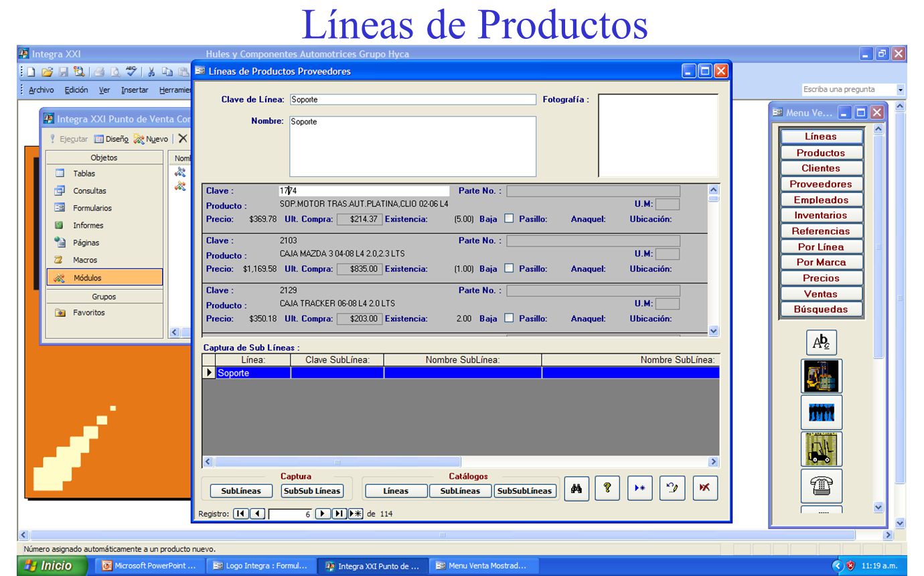
Task: Click the Diseño button in database window
Action: (111, 139)
